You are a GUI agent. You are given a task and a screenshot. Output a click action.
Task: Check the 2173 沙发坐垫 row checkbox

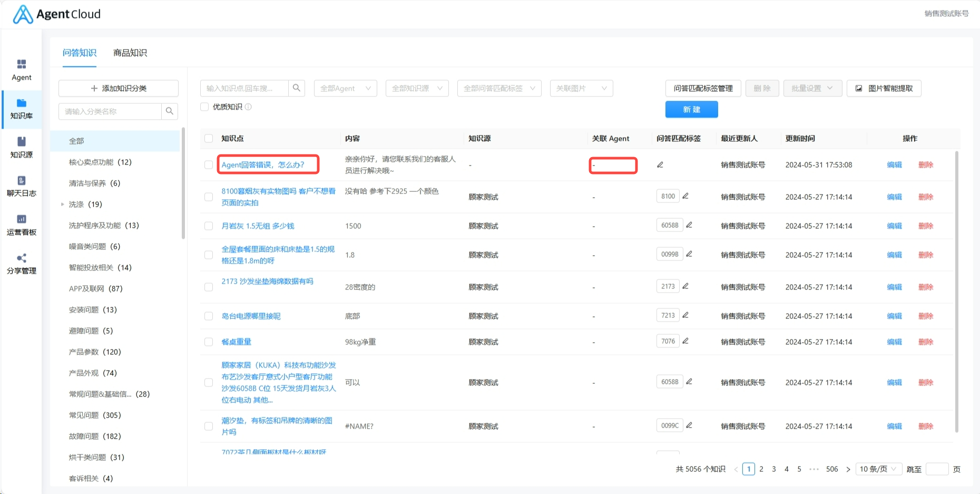(x=209, y=287)
